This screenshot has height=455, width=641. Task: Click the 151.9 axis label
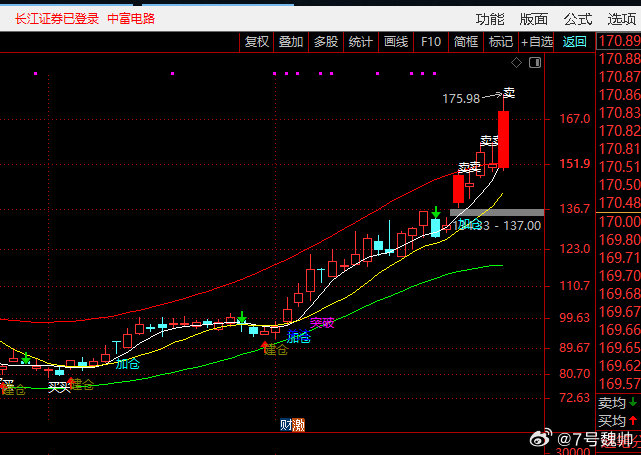(x=575, y=164)
